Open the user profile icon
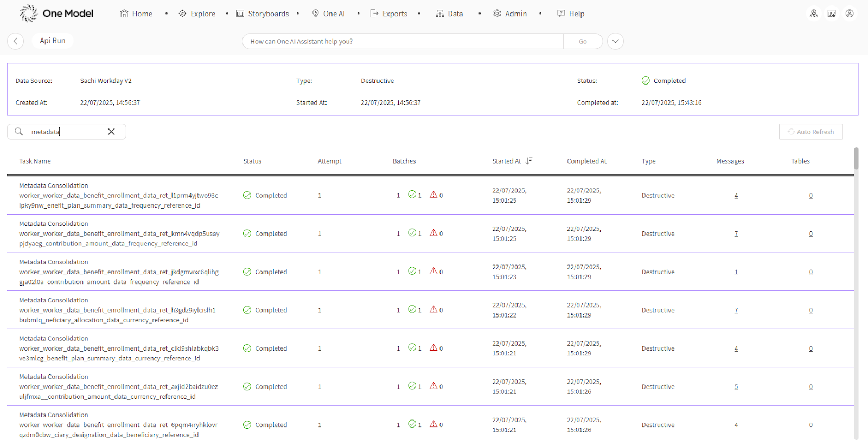 point(850,14)
